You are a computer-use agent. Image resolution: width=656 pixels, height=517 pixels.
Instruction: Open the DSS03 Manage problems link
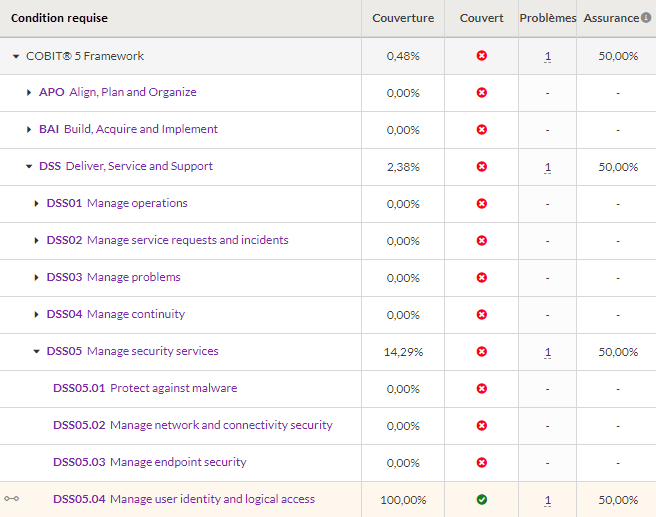tap(113, 277)
